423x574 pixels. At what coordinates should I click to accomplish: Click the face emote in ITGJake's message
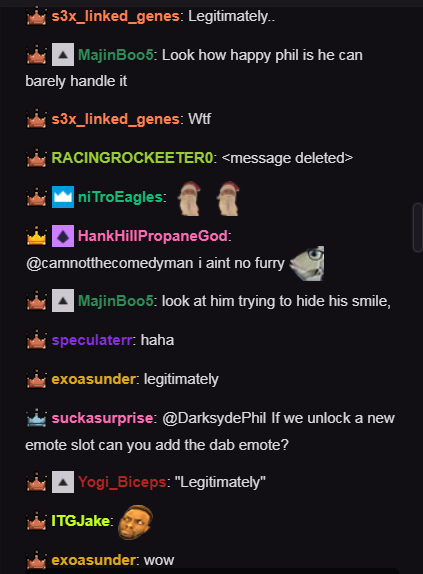tap(135, 522)
